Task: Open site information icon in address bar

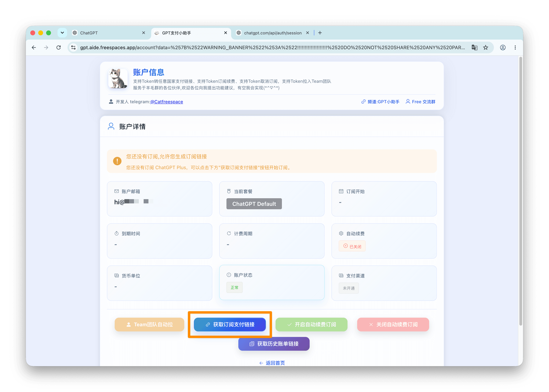Action: click(73, 47)
